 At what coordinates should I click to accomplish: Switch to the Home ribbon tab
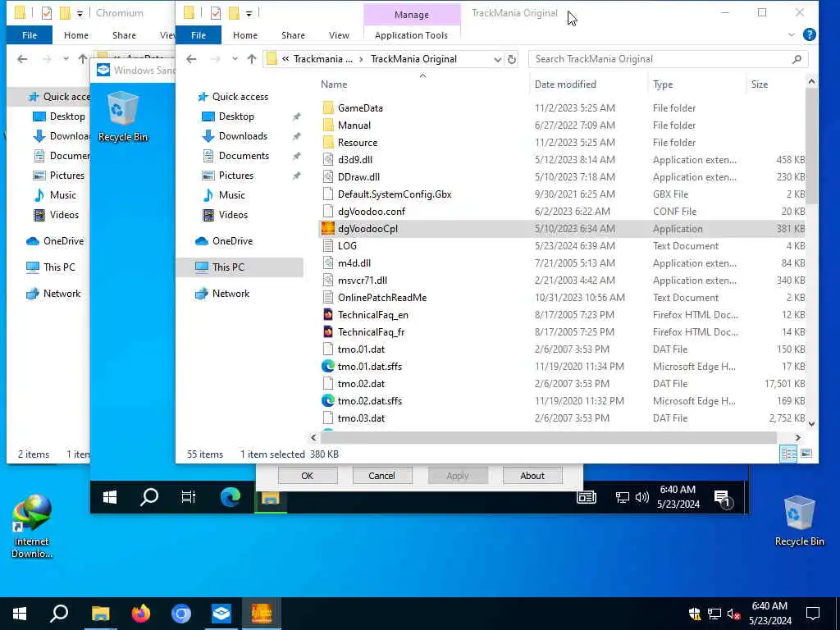pyautogui.click(x=244, y=34)
